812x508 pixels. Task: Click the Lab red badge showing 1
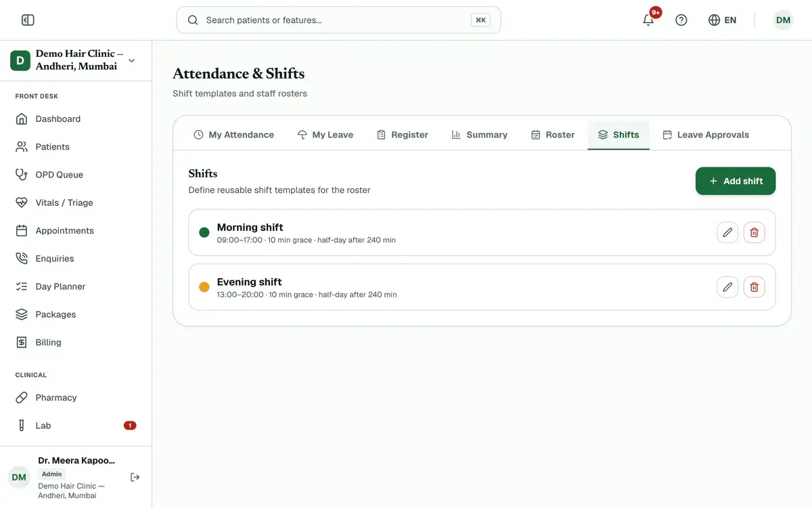click(130, 425)
